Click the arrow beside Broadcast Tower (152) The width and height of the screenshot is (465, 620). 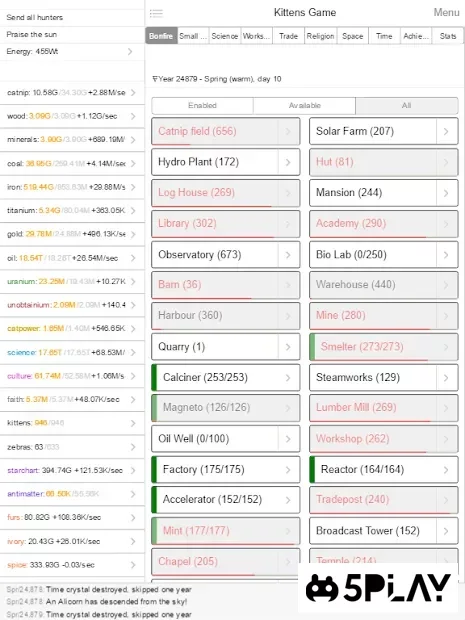click(x=446, y=531)
